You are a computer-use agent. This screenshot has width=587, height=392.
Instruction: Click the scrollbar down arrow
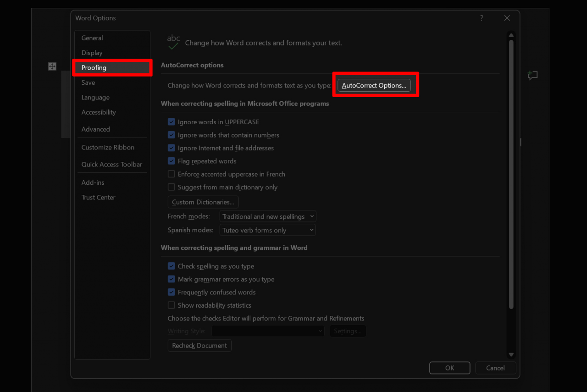(x=510, y=354)
